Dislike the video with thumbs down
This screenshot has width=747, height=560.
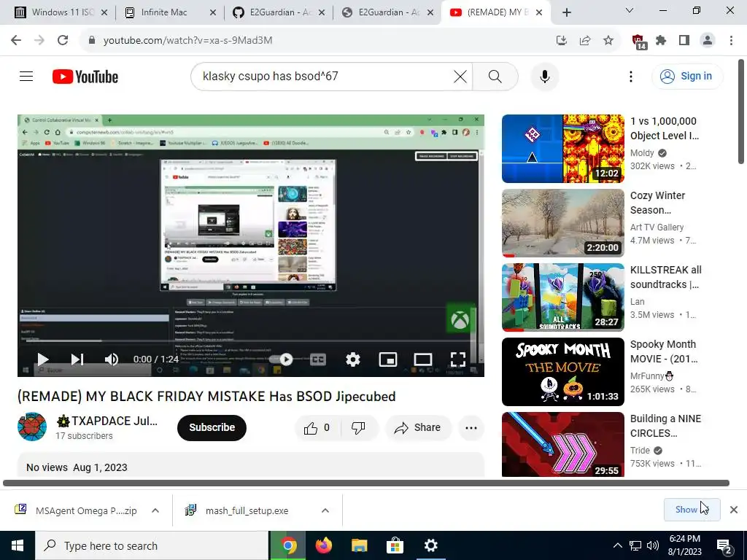click(358, 427)
